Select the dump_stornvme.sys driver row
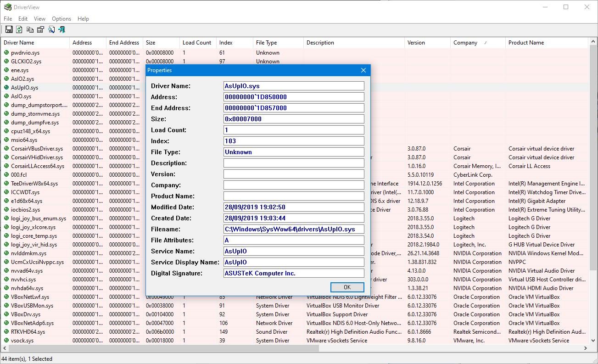Image resolution: width=598 pixels, height=364 pixels. point(294,114)
